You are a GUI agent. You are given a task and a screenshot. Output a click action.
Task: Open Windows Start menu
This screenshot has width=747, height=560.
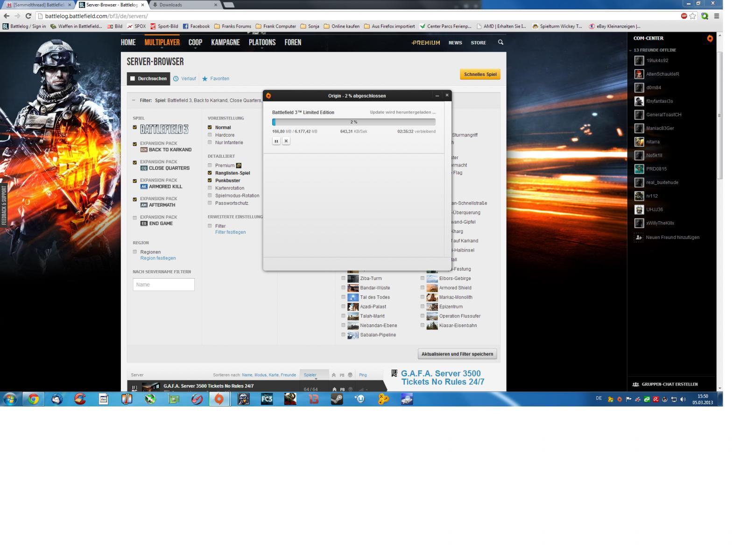[10, 399]
